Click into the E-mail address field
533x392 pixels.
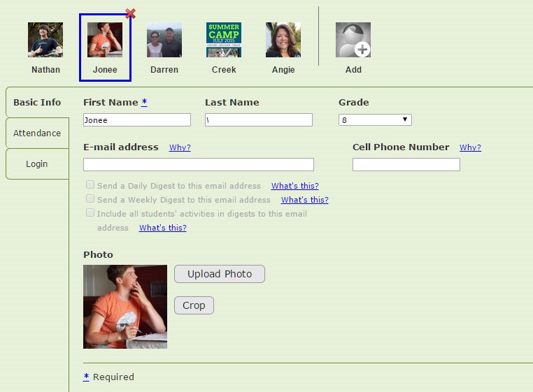(x=199, y=164)
